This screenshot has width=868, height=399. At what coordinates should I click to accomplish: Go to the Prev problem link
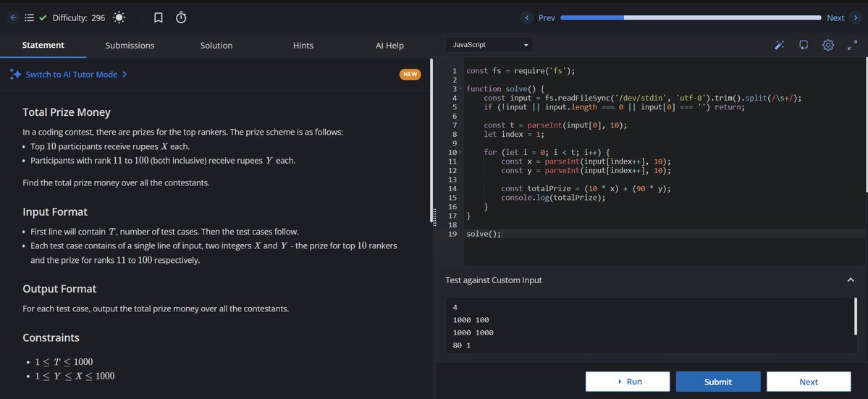[547, 17]
